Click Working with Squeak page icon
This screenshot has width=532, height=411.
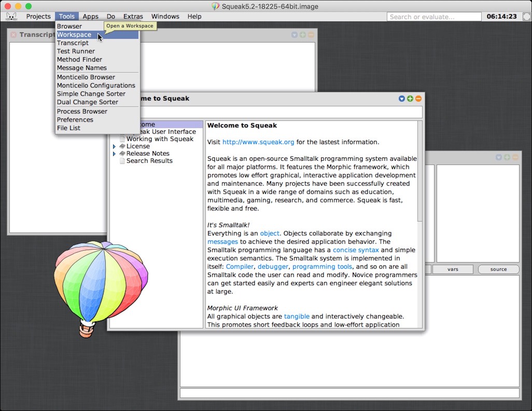pos(122,139)
